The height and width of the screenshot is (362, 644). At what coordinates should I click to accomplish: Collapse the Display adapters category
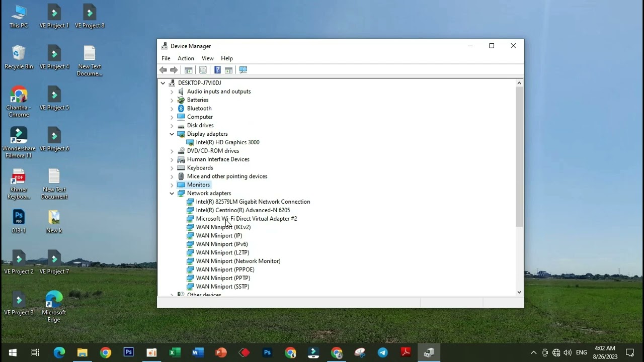pyautogui.click(x=172, y=134)
